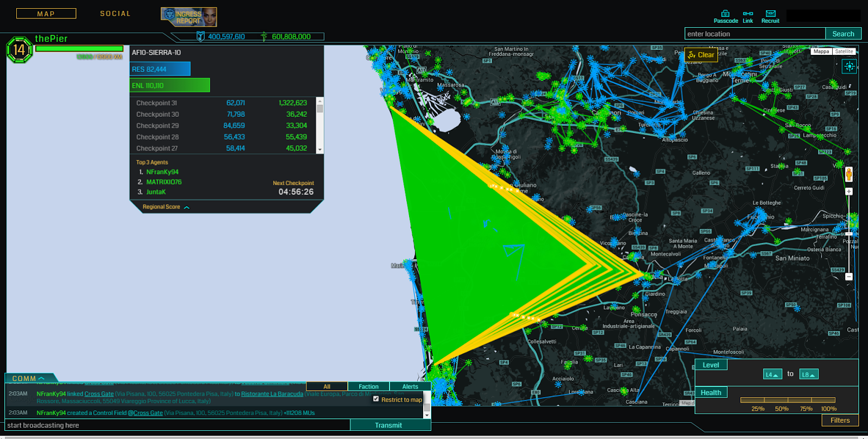Click the Checkpoint 27 row
This screenshot has height=439, width=868.
223,148
